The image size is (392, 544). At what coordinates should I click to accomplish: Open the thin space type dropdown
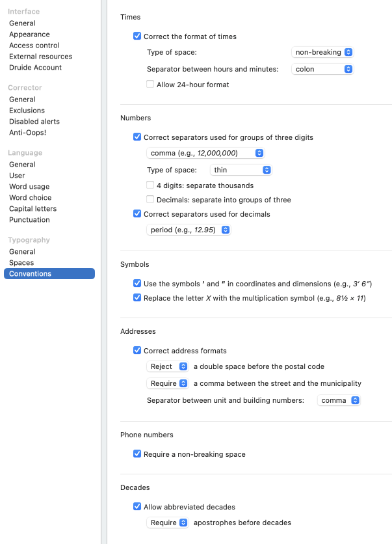click(241, 170)
